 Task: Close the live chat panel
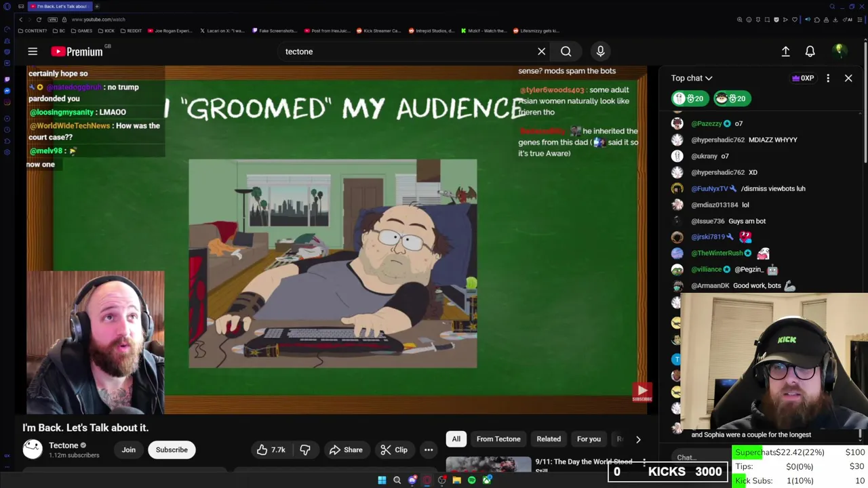848,78
